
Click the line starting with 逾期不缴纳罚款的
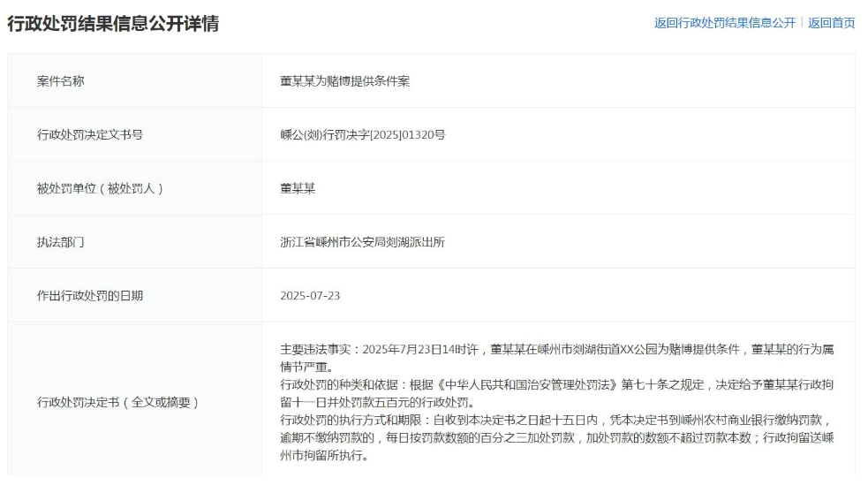[x=556, y=439]
